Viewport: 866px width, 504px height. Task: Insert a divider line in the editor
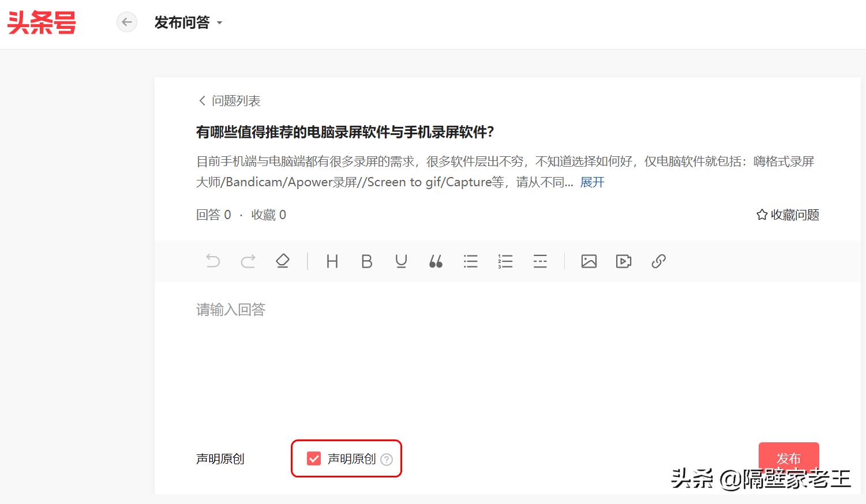click(x=540, y=261)
